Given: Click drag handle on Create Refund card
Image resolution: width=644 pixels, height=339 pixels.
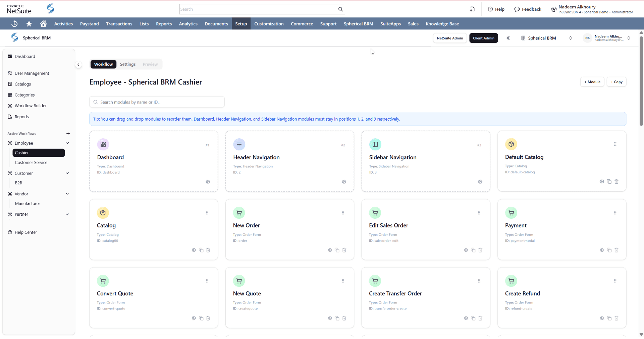Looking at the screenshot, I should click(615, 281).
